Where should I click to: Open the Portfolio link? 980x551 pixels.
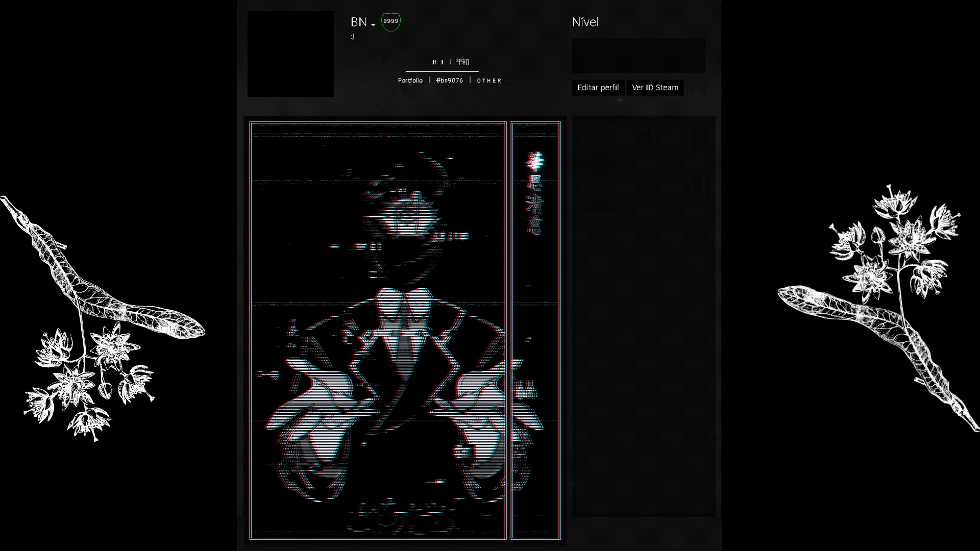click(410, 81)
